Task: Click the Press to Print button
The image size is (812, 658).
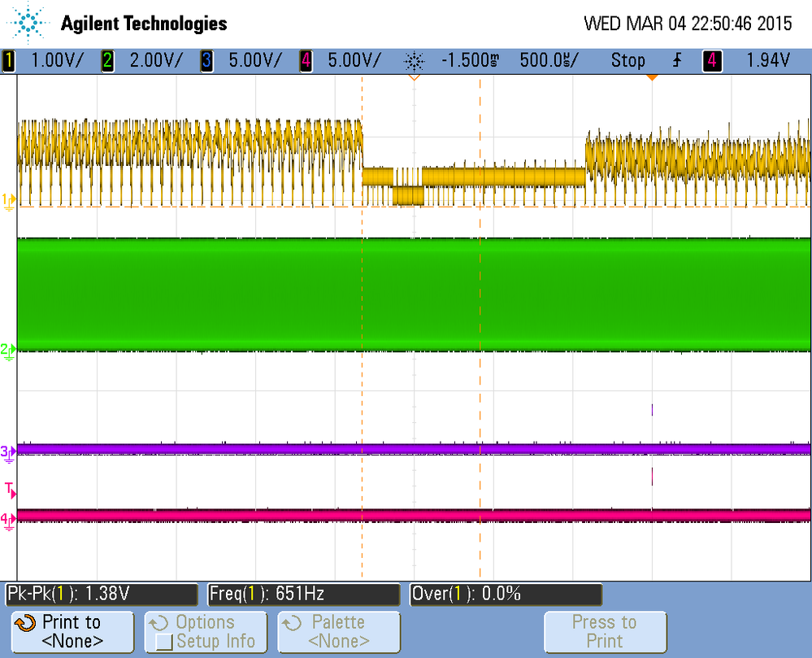Action: pos(605,632)
